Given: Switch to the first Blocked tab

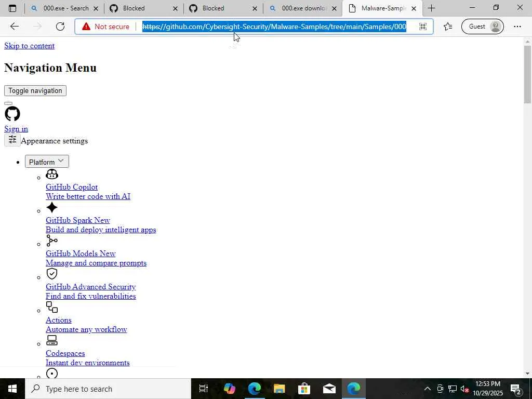Looking at the screenshot, I should point(142,8).
